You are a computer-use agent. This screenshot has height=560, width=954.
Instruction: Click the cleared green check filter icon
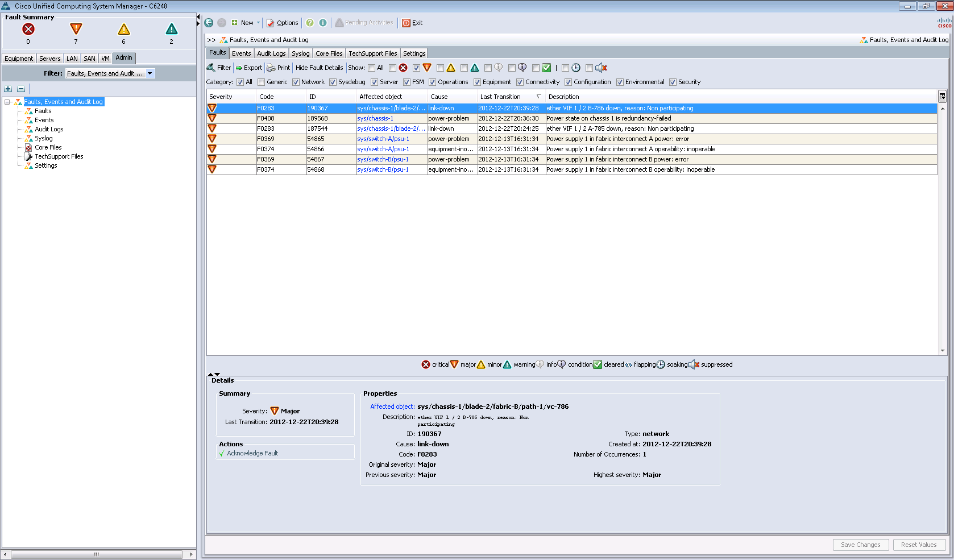[x=546, y=68]
